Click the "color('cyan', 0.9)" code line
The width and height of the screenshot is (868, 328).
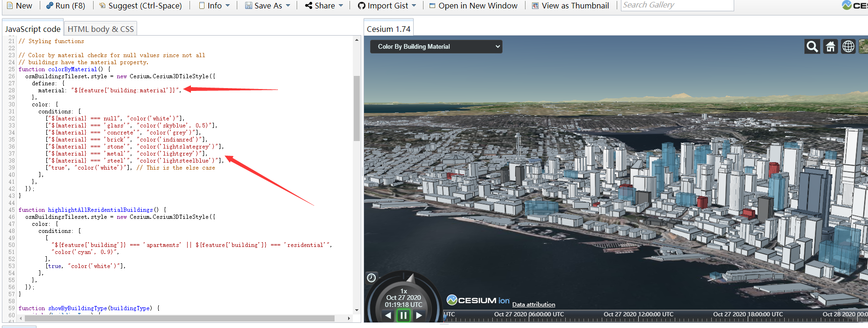[x=86, y=252]
